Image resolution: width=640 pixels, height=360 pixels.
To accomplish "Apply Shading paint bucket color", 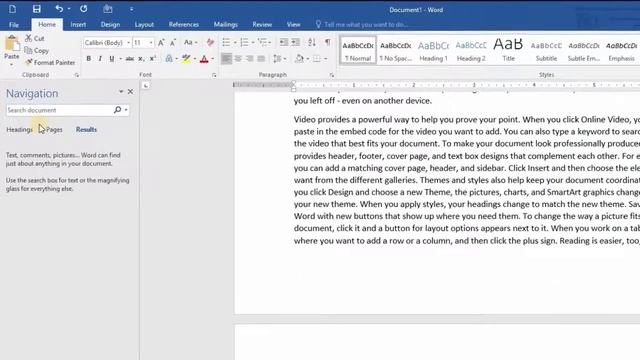I will [299, 59].
